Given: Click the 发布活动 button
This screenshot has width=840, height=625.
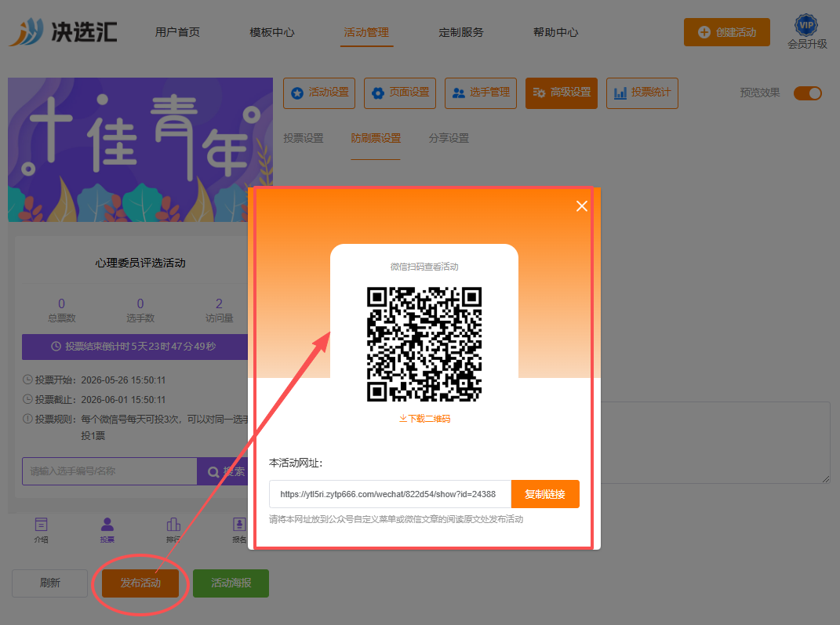Looking at the screenshot, I should coord(140,583).
